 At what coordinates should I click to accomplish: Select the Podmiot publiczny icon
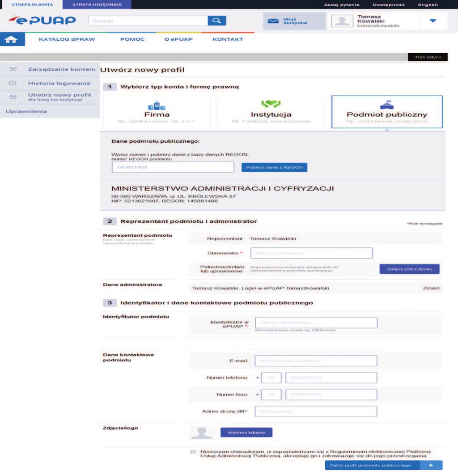[x=387, y=105]
